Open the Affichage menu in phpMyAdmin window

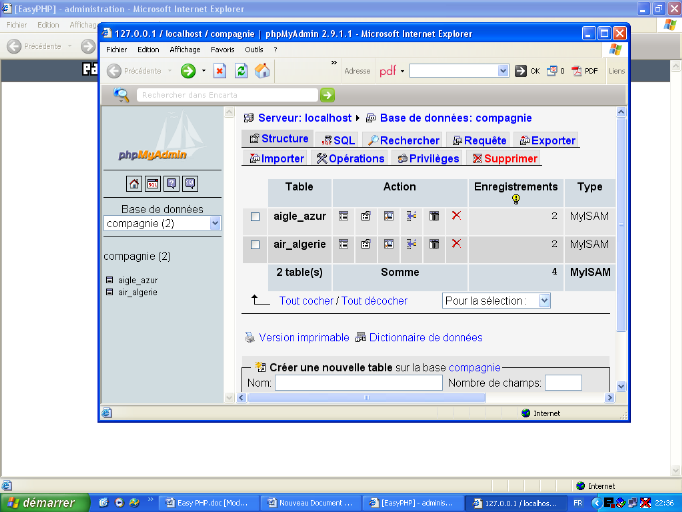(185, 50)
